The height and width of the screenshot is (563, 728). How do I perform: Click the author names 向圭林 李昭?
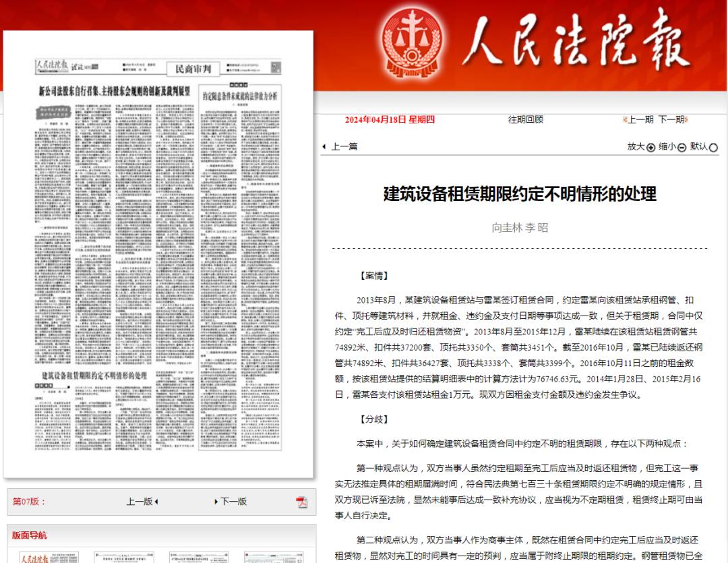pos(520,228)
